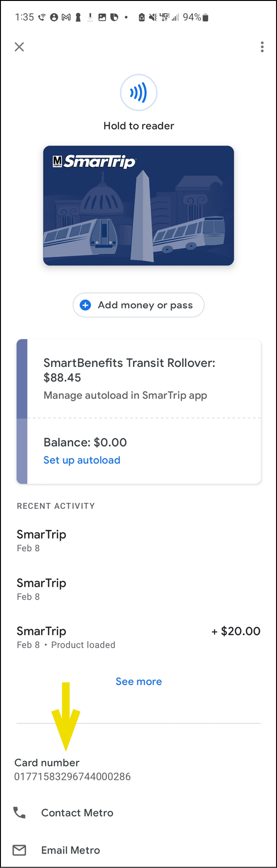The width and height of the screenshot is (277, 868).
Task: Tap the contactless NFC payment icon
Action: point(138,92)
